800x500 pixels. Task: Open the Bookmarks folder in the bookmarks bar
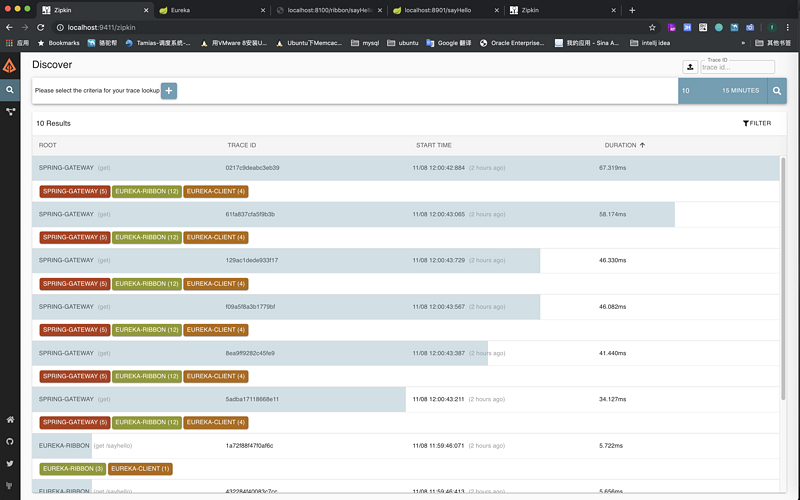pyautogui.click(x=59, y=43)
